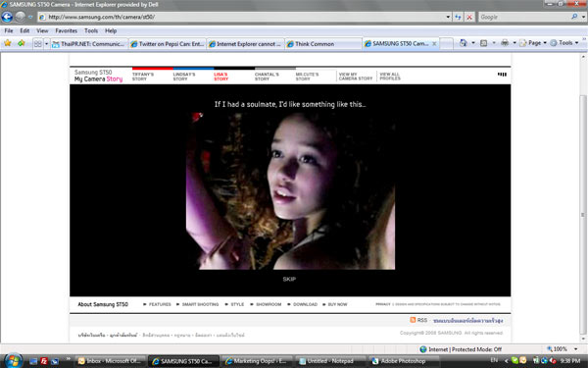Click the Print icon
Screen dimensions: 588x368
coord(505,43)
